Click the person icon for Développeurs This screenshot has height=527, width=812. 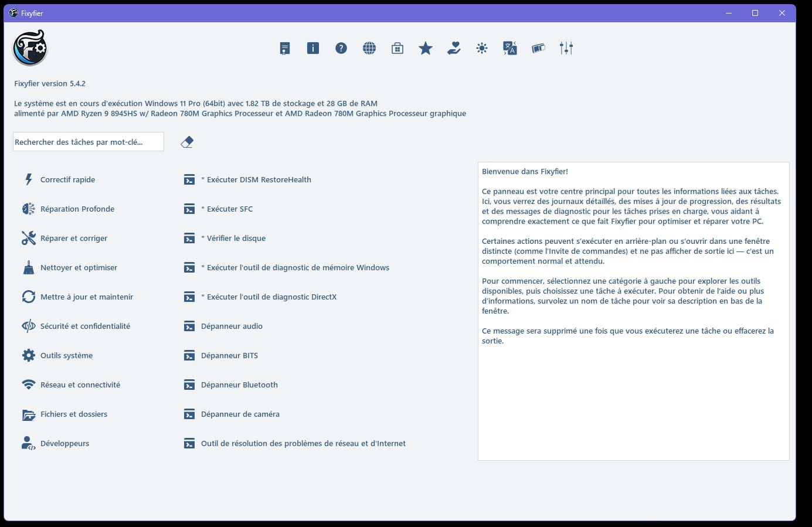(x=29, y=443)
